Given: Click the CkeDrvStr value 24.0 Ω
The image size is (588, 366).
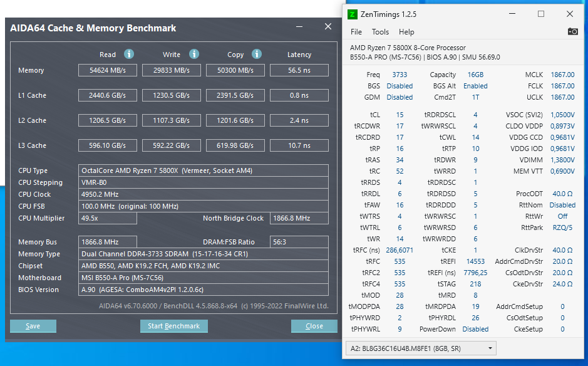Looking at the screenshot, I should 562,284.
